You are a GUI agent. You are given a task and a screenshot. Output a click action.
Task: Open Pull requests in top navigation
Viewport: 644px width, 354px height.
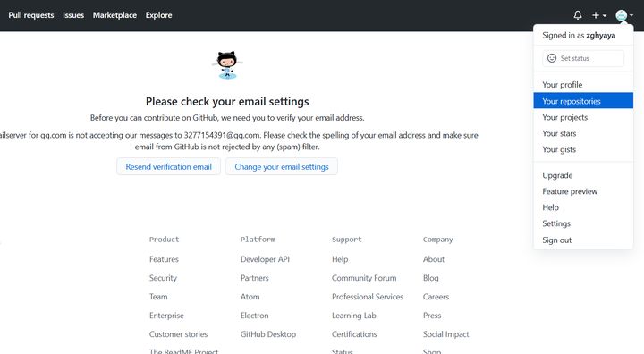[31, 15]
